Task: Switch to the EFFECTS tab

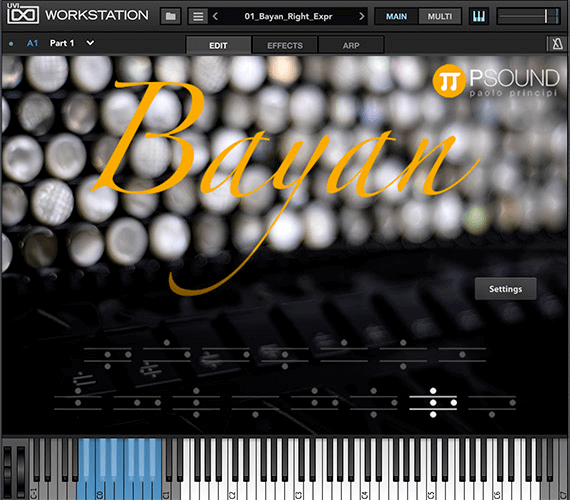Action: (x=285, y=45)
